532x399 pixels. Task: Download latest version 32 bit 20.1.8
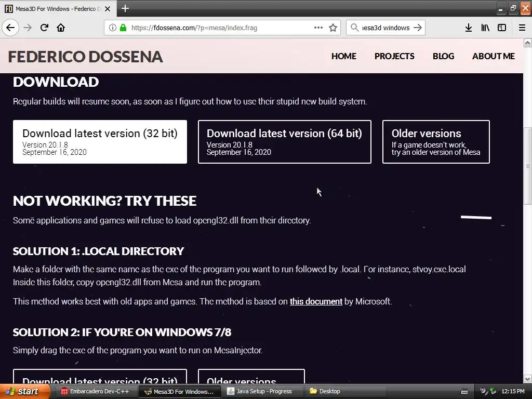tap(100, 142)
